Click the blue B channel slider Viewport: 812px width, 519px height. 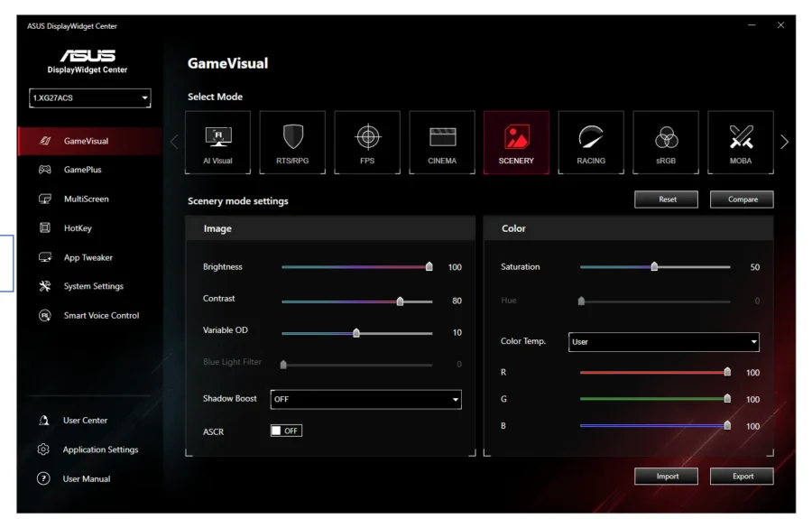[x=655, y=425]
